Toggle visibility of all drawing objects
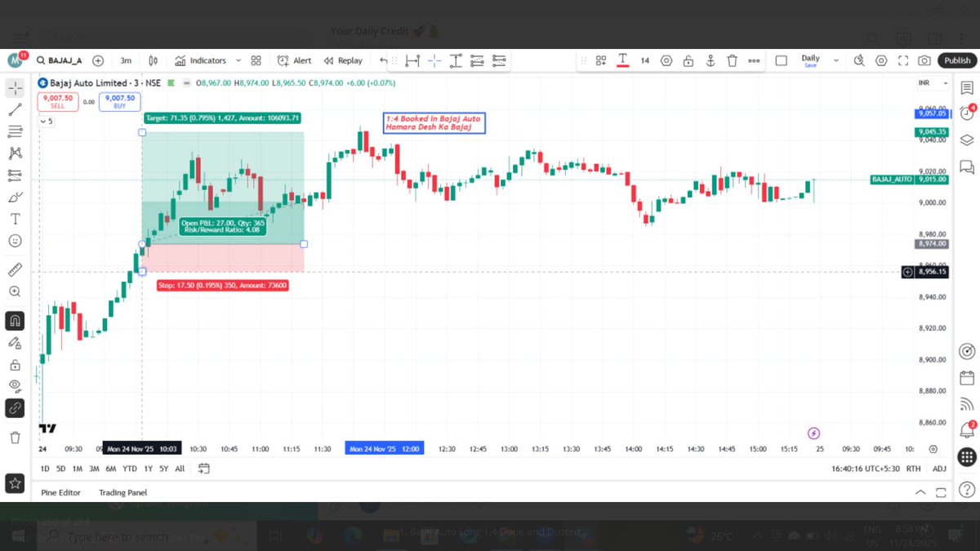 [16, 386]
